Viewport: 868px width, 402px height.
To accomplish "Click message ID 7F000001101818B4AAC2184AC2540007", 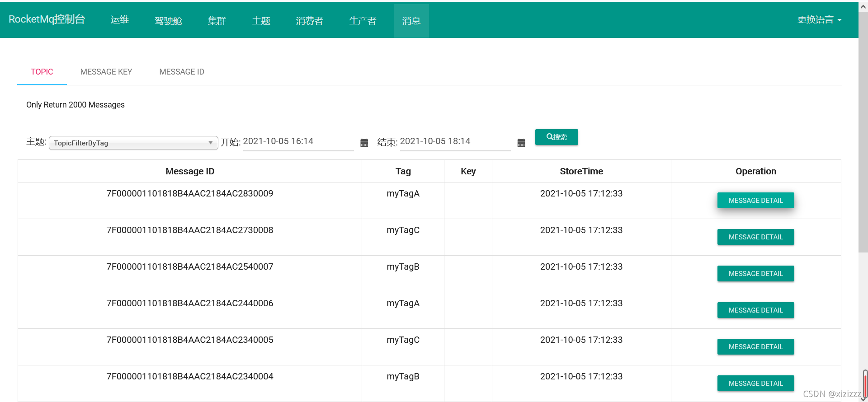I will [190, 266].
